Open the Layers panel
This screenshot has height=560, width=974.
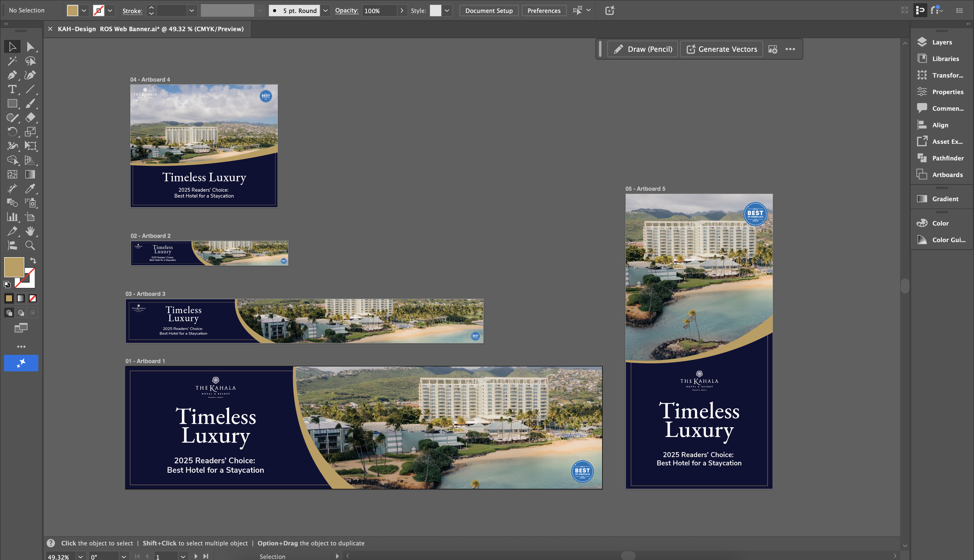[941, 42]
